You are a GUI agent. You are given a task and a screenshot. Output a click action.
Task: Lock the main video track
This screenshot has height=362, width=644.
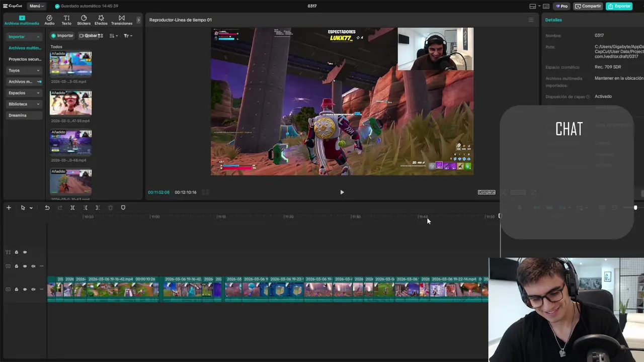click(x=16, y=289)
